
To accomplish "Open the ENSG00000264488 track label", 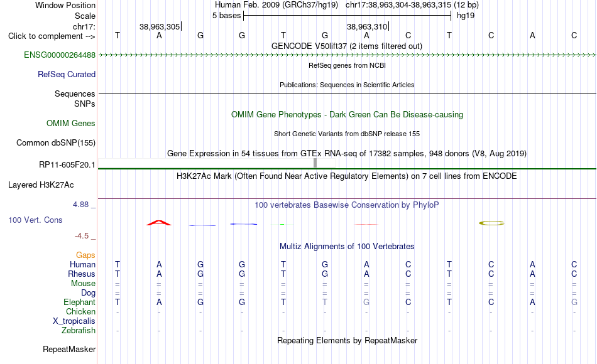I will tap(60, 55).
